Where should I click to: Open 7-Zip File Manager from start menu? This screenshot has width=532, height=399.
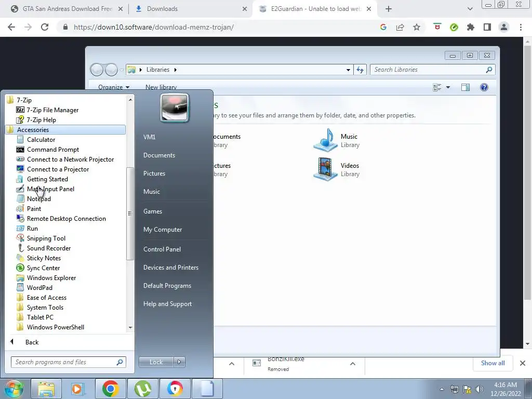[x=47, y=110]
